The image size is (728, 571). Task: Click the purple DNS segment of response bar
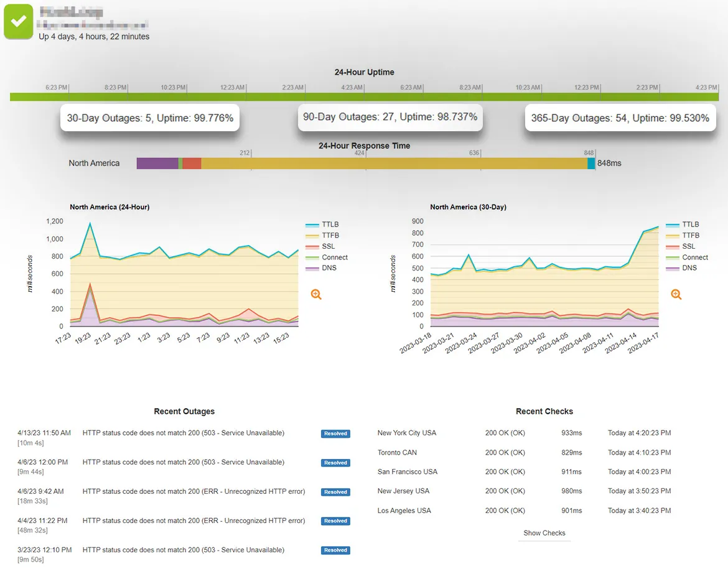pos(157,164)
